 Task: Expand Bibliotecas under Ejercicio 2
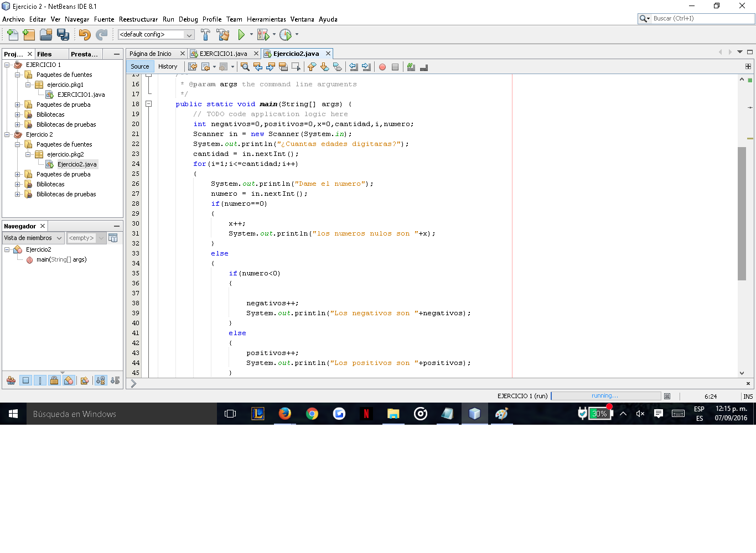(17, 184)
